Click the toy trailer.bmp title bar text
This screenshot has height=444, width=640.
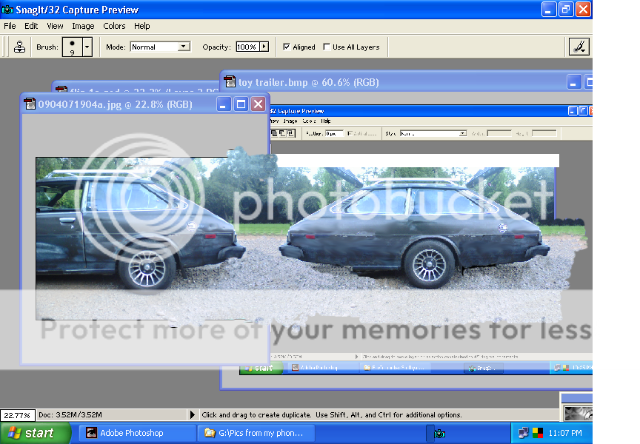tap(309, 82)
